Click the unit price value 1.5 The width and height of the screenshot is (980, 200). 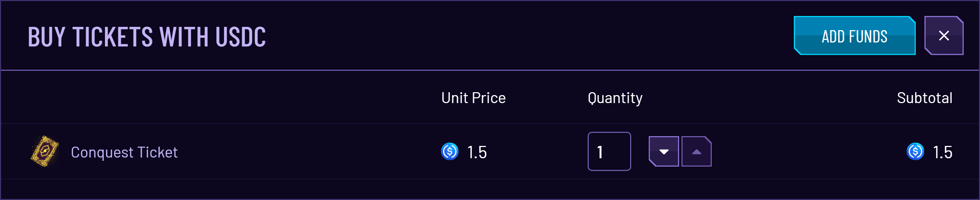pos(477,152)
